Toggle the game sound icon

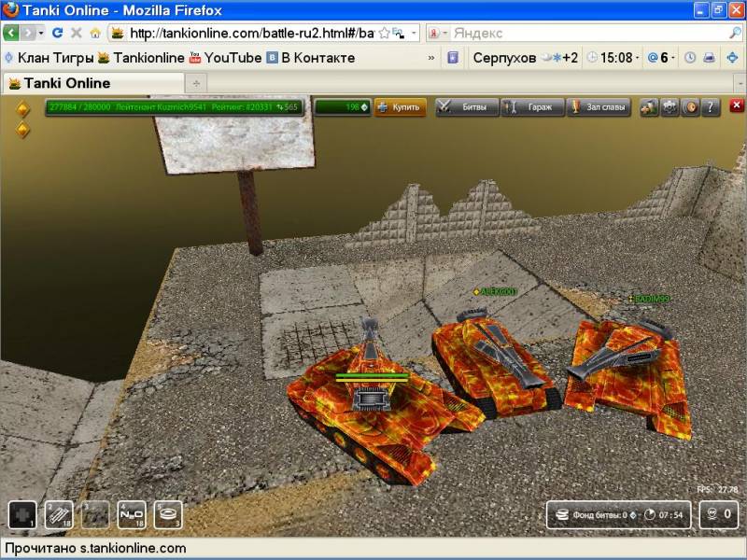[x=690, y=107]
